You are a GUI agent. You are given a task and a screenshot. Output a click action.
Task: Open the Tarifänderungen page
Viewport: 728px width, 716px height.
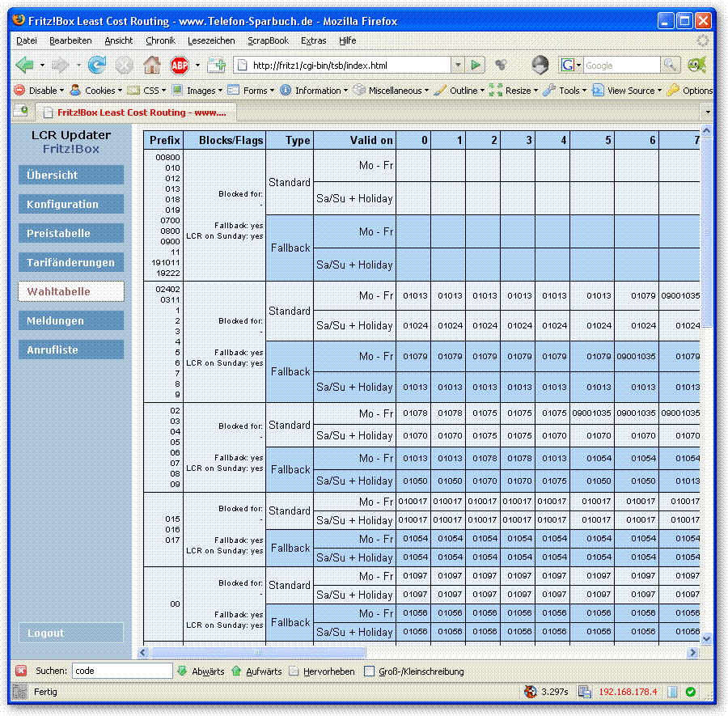(x=71, y=262)
